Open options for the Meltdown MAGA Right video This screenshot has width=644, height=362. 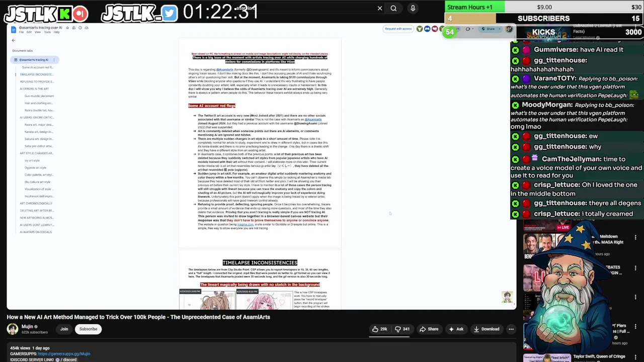pyautogui.click(x=635, y=237)
